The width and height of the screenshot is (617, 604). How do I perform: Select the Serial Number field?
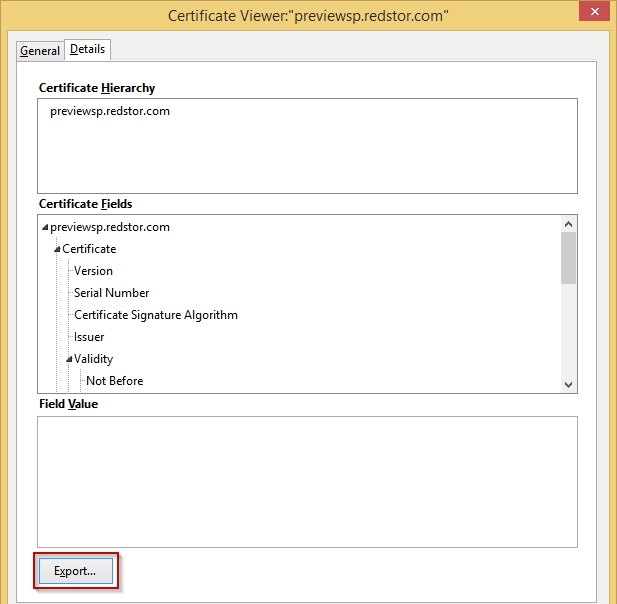pos(111,293)
